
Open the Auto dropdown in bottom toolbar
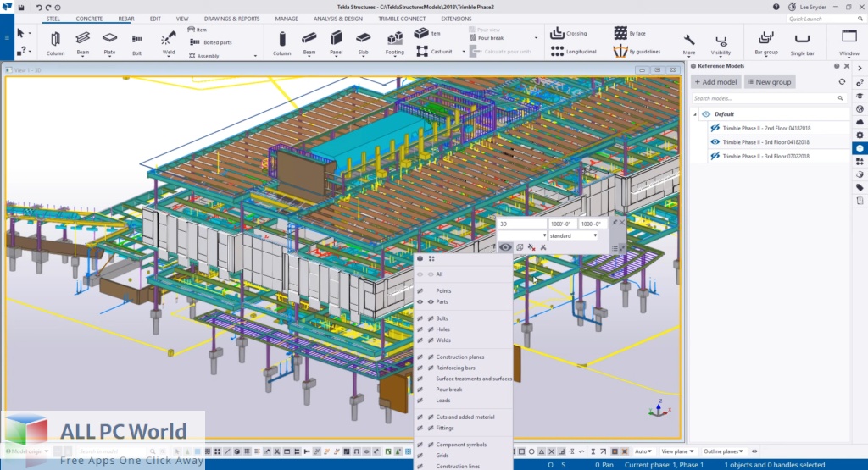pos(643,451)
